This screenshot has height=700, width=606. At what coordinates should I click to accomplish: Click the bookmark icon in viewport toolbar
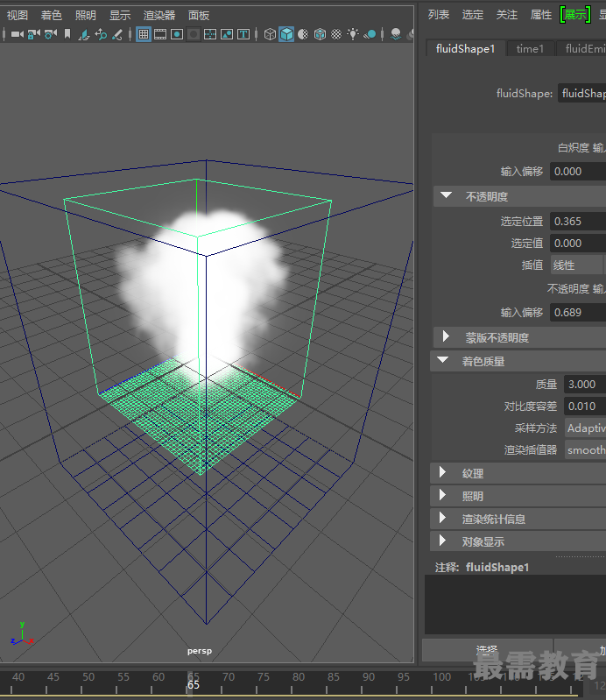point(67,34)
